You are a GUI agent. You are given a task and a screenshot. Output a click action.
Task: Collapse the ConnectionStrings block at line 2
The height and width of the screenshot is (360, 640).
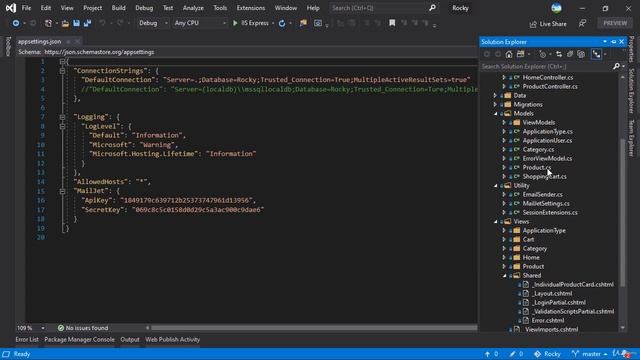click(x=62, y=71)
